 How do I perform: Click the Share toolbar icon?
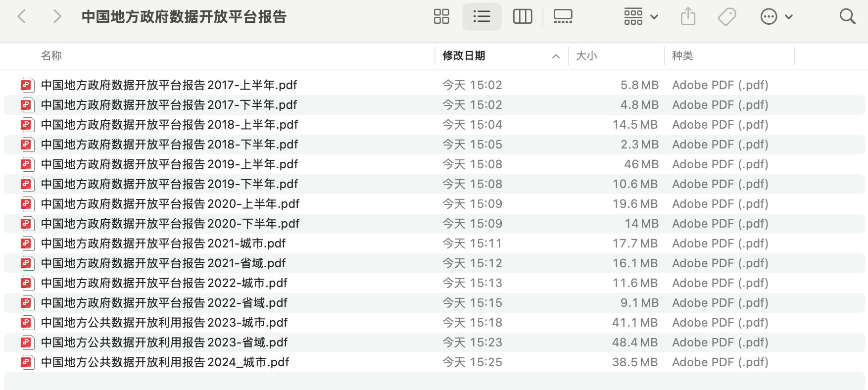688,17
